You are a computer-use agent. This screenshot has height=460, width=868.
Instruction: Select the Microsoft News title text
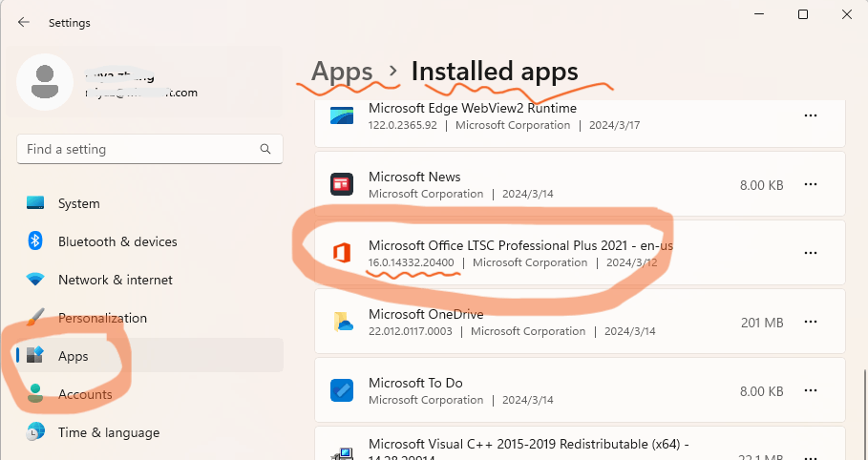pos(414,178)
